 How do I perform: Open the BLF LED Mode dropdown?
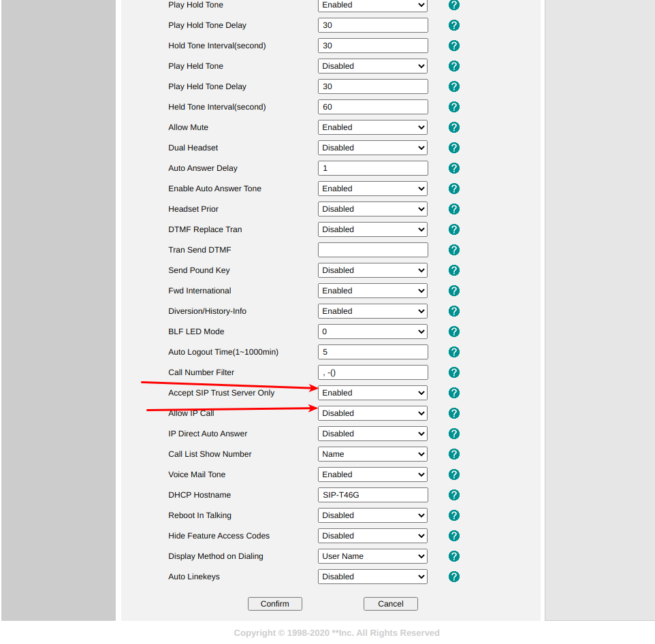point(372,332)
